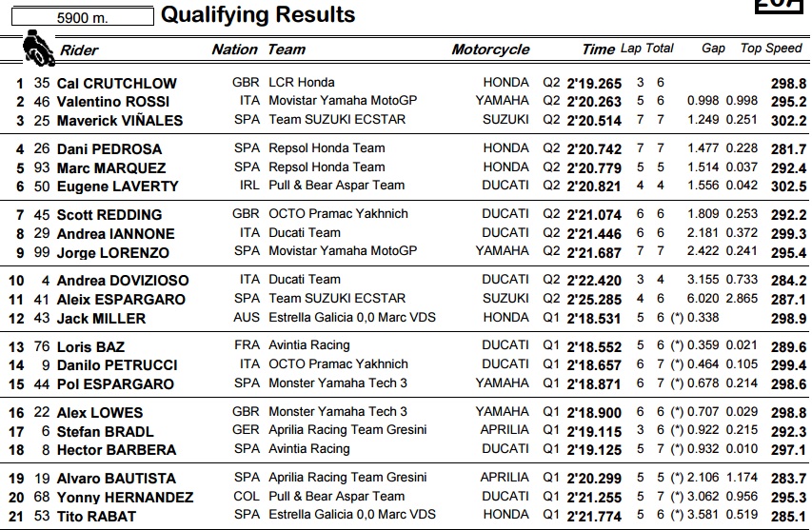Click Team SUZUKI ECSTAR for Maverick VIÑALES
The image size is (812, 530).
[x=337, y=119]
